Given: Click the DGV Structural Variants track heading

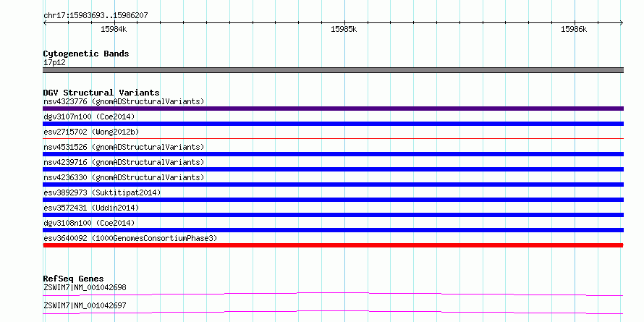Looking at the screenshot, I should pos(101,93).
